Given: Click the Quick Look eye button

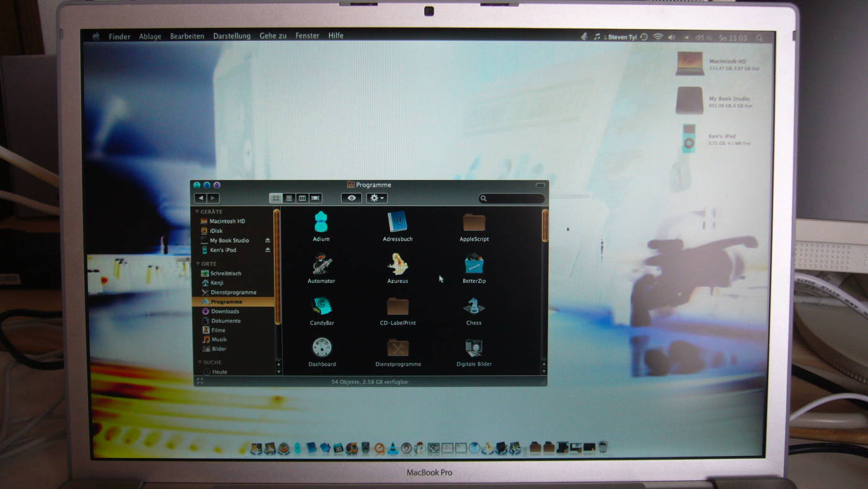Looking at the screenshot, I should point(352,199).
